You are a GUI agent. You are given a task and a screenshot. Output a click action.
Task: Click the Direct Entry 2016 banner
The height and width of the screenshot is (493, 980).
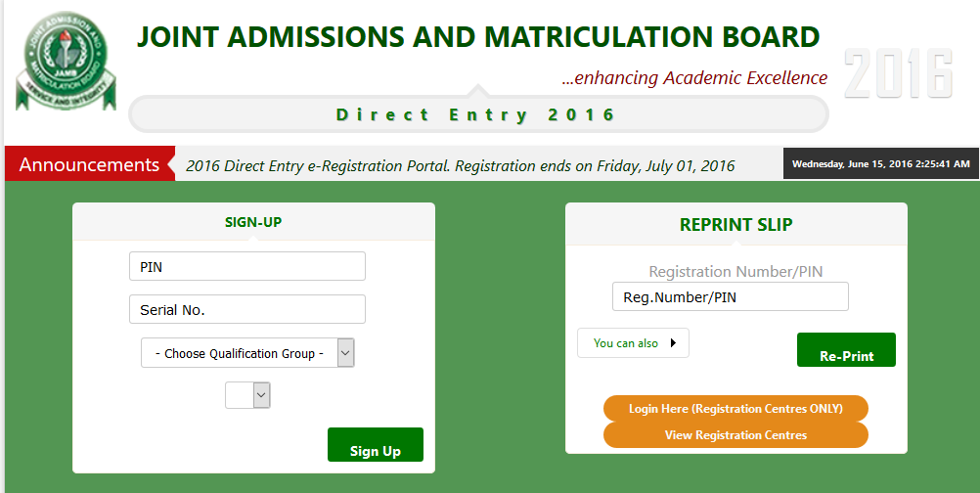(478, 114)
